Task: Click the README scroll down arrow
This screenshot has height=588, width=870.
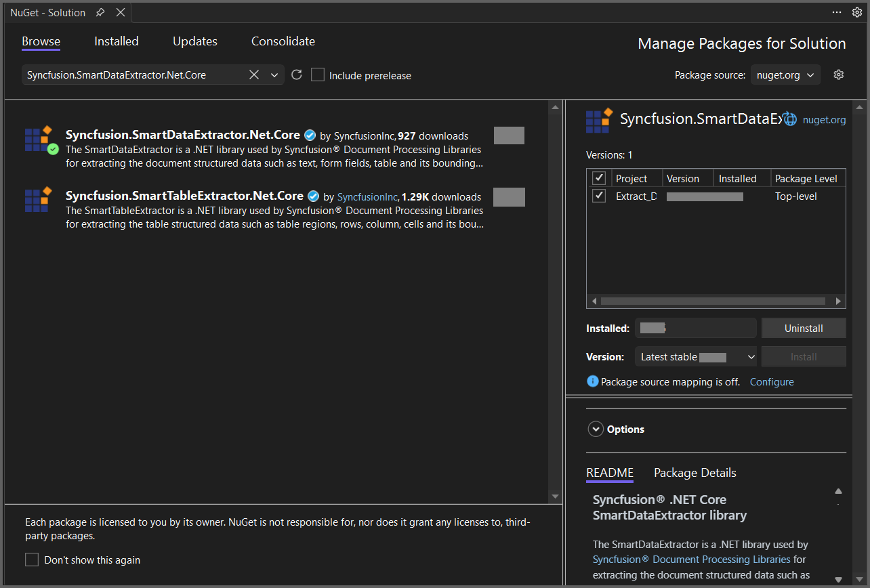Action: (x=838, y=579)
